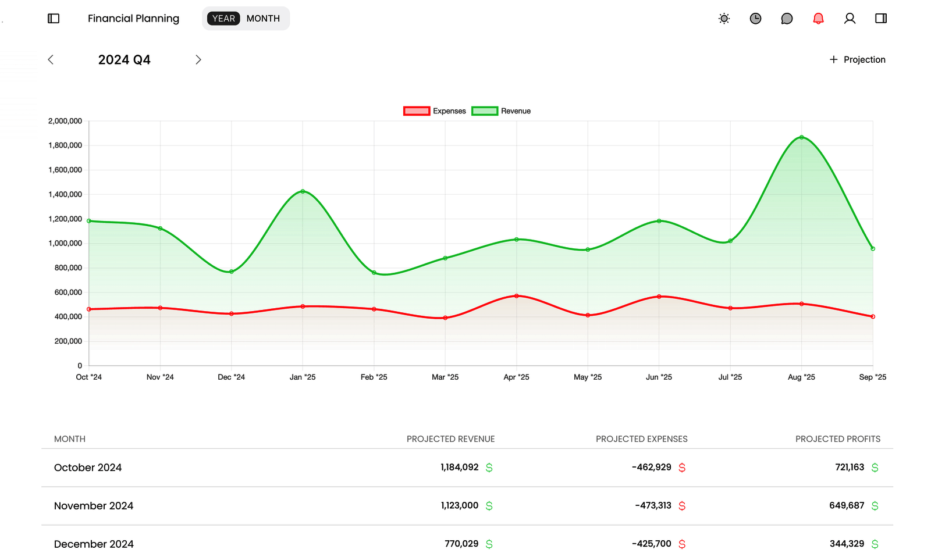Toggle the left sidebar panel icon
The height and width of the screenshot is (560, 931).
click(x=54, y=19)
